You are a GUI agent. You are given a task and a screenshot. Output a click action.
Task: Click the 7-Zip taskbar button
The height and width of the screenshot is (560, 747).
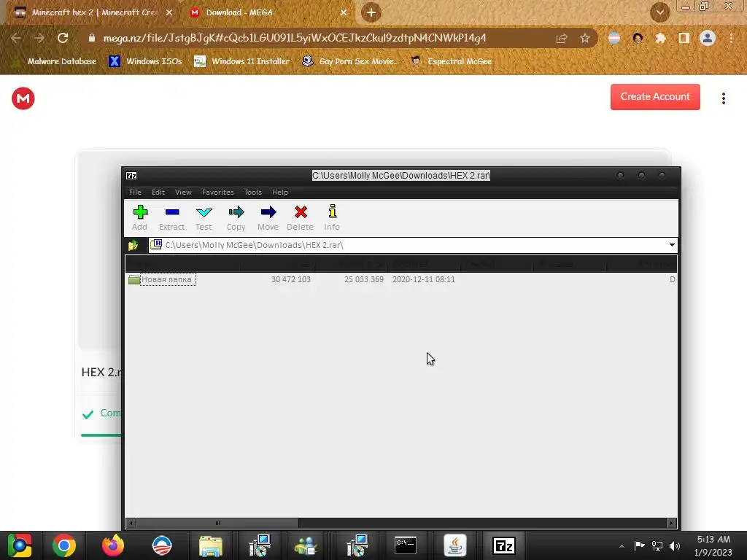coord(504,545)
